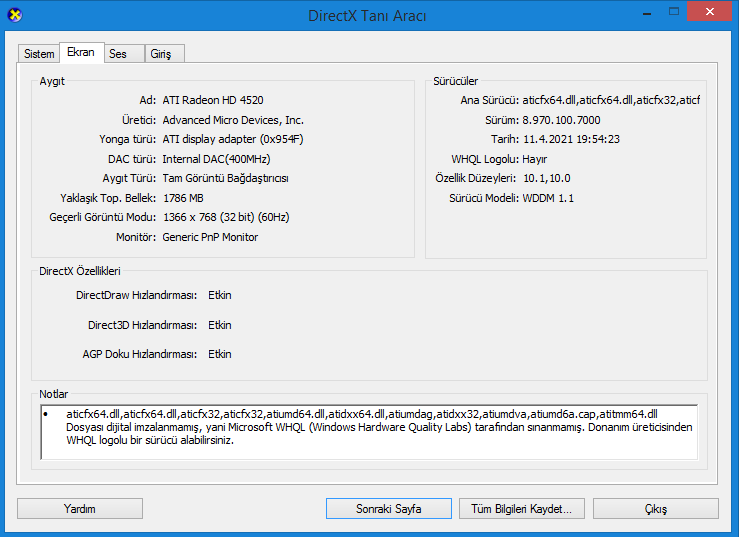Click the WHQL logolu bir sürücü note line
739x537 pixels.
tap(150, 440)
